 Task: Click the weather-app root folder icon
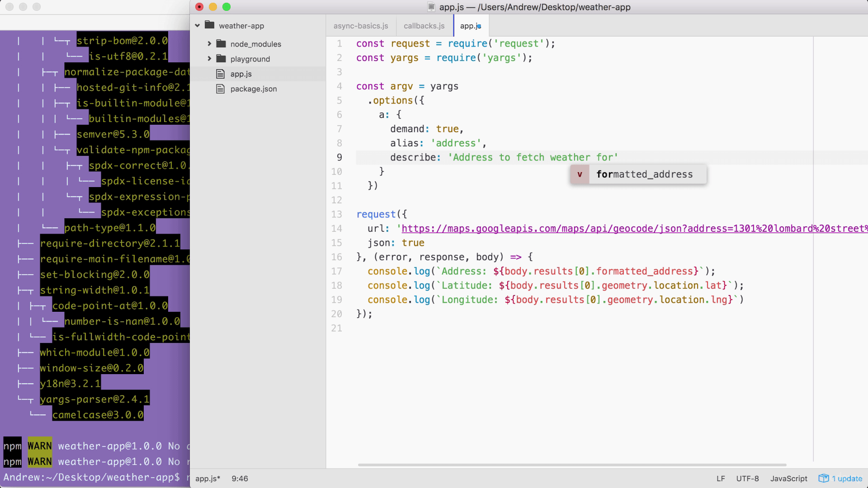(209, 25)
